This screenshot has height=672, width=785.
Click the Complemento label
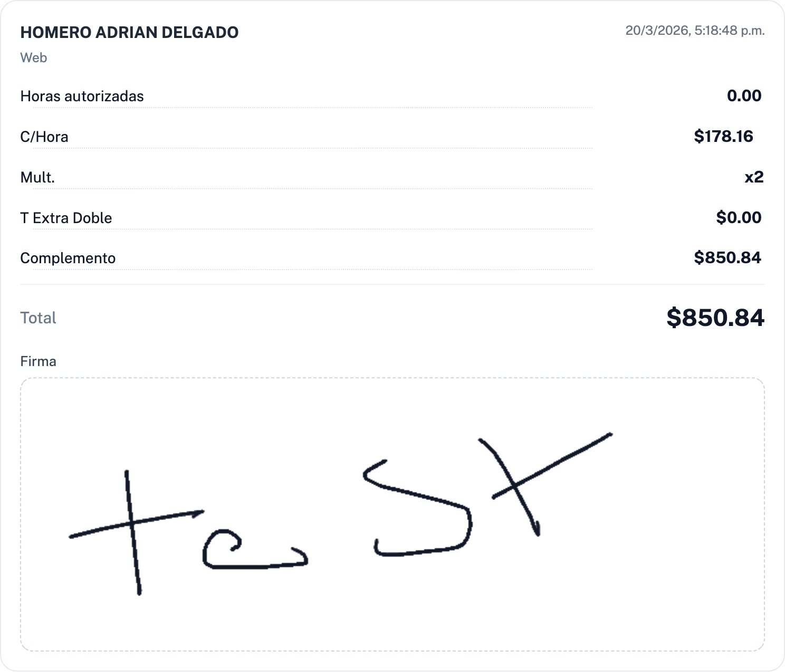(68, 258)
